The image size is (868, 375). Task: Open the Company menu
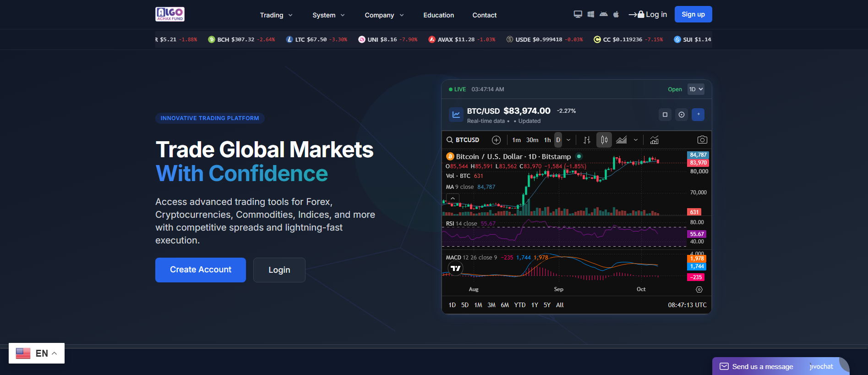(384, 15)
